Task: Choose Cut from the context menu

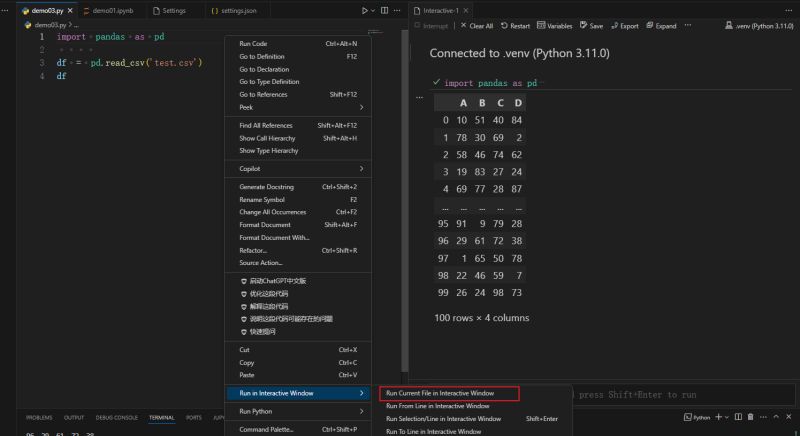Action: (298, 350)
